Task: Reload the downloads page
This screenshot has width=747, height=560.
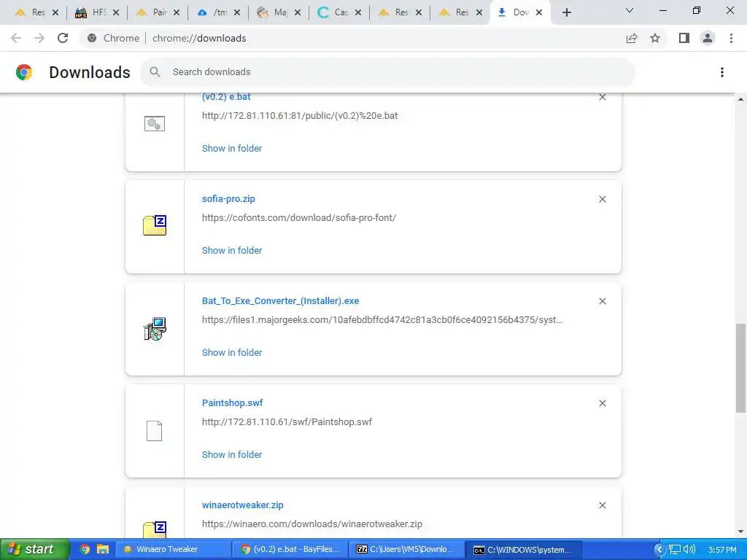Action: point(63,38)
